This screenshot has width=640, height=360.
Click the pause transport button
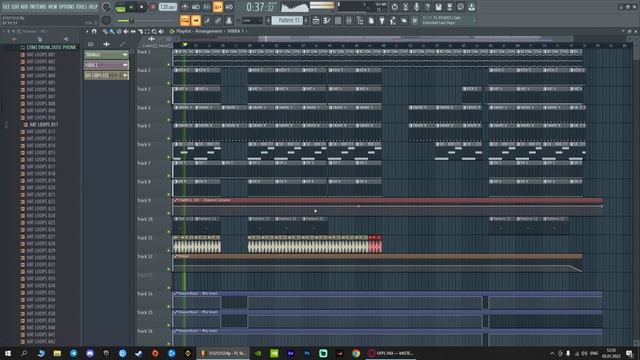tap(131, 7)
